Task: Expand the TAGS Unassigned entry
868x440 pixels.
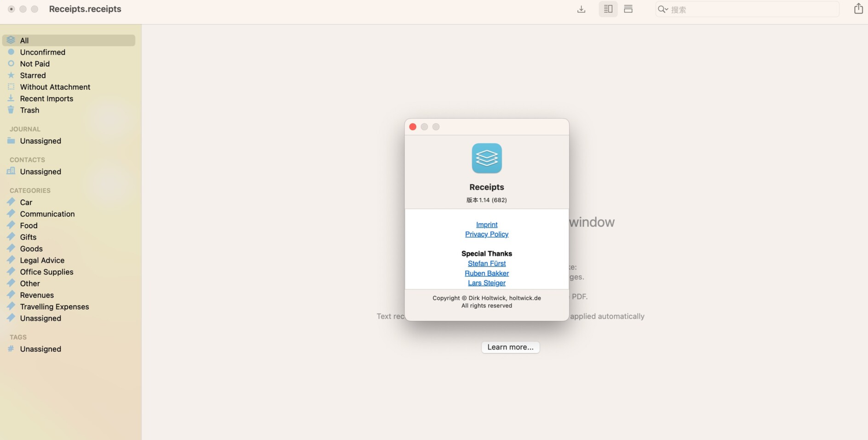Action: click(x=40, y=349)
